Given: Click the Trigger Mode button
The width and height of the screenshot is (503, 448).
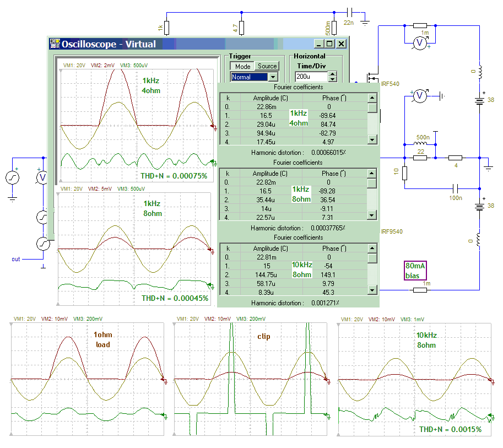Looking at the screenshot, I should (x=242, y=66).
